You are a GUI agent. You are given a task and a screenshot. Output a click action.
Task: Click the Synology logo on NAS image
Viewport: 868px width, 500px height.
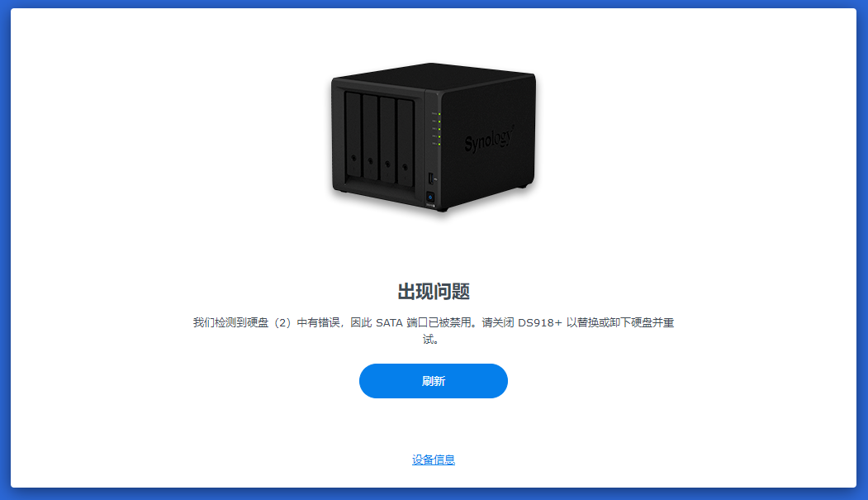tap(489, 139)
